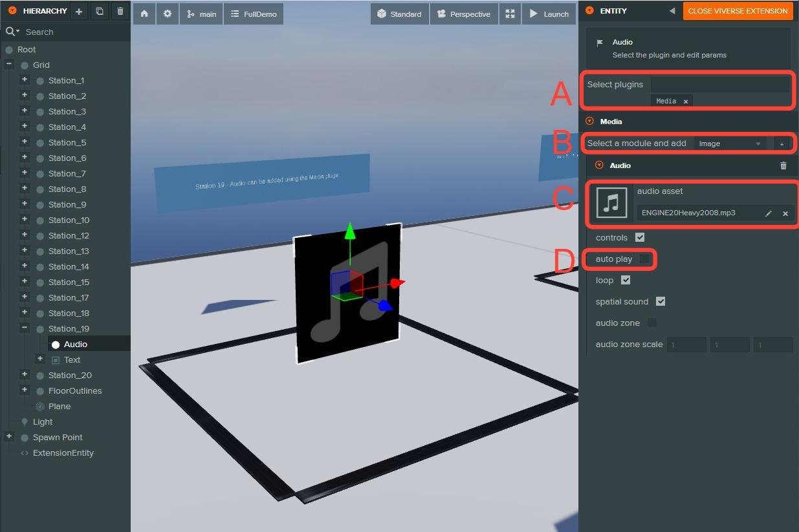Disable the spatial sound checkbox
Viewport: 799px width, 532px height.
[x=661, y=301]
